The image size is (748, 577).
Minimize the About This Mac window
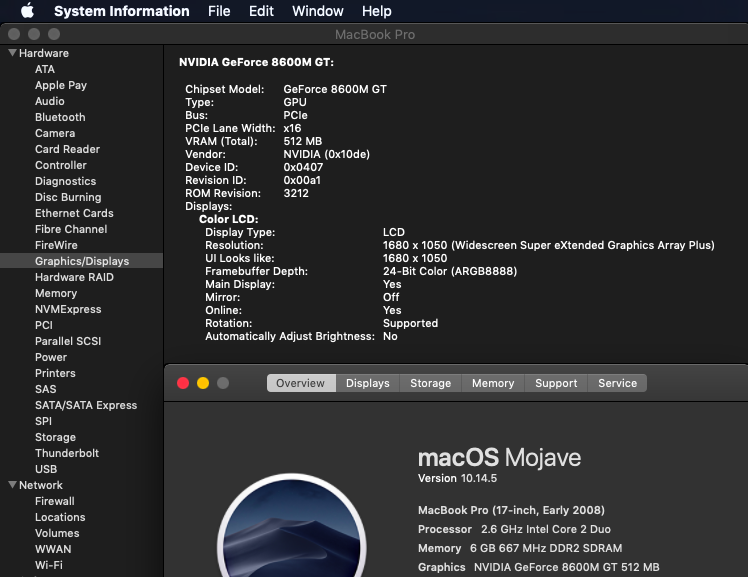coord(203,383)
